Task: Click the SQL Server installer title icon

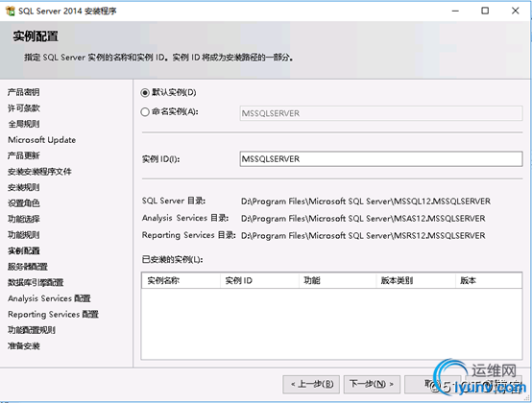Action: click(x=11, y=11)
